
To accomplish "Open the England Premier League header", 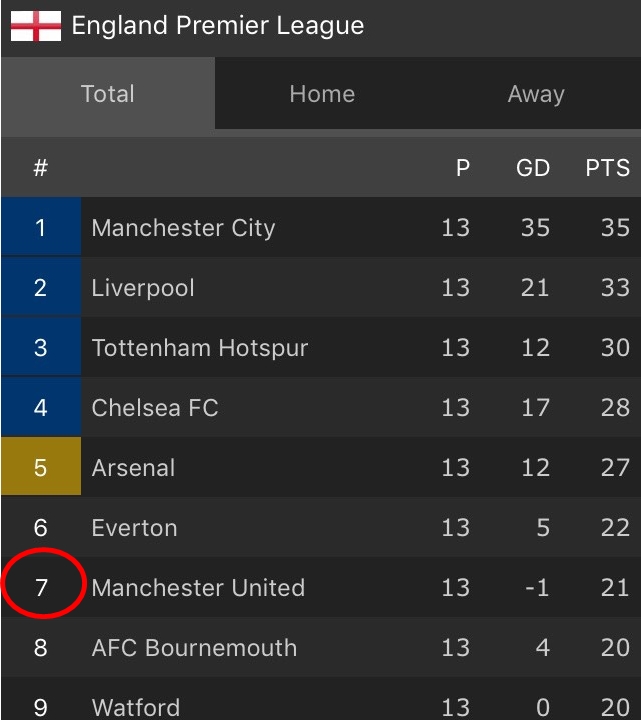I will tap(320, 28).
